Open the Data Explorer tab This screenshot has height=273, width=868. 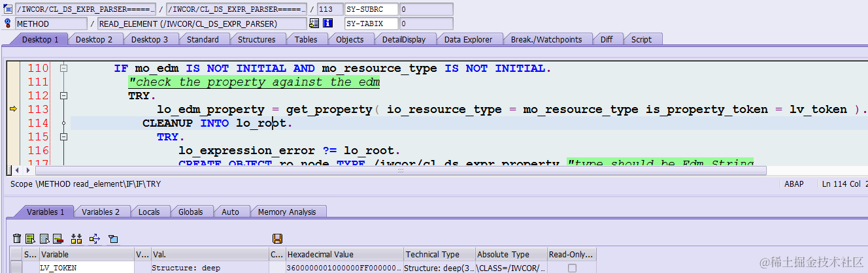(468, 39)
